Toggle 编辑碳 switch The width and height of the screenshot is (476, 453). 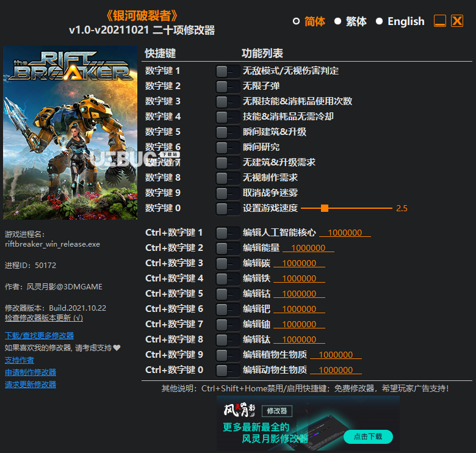(x=228, y=264)
